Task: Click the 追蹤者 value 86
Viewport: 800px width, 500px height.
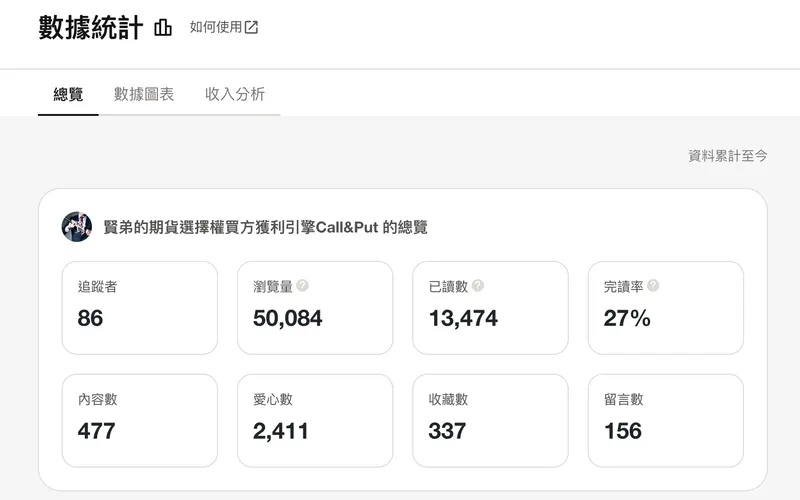Action: tap(90, 318)
